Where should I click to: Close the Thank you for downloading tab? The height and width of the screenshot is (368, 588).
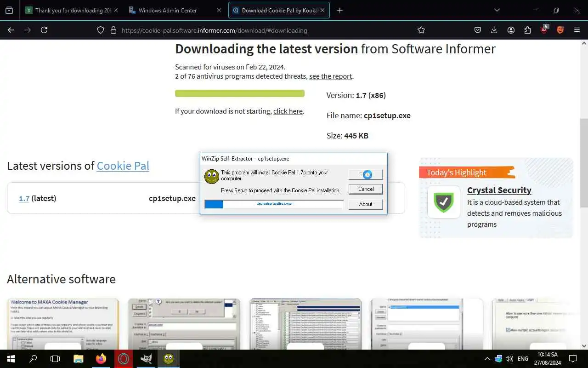click(x=115, y=10)
